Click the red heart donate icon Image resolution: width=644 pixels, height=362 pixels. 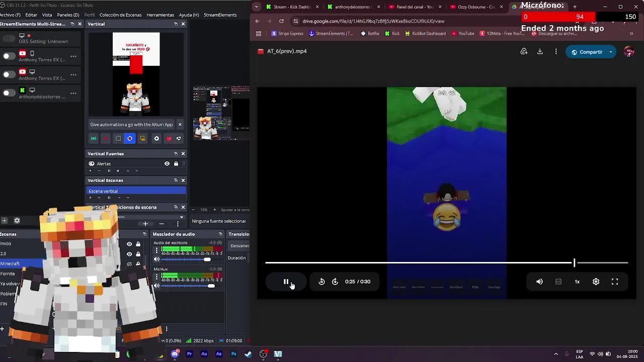click(x=169, y=139)
